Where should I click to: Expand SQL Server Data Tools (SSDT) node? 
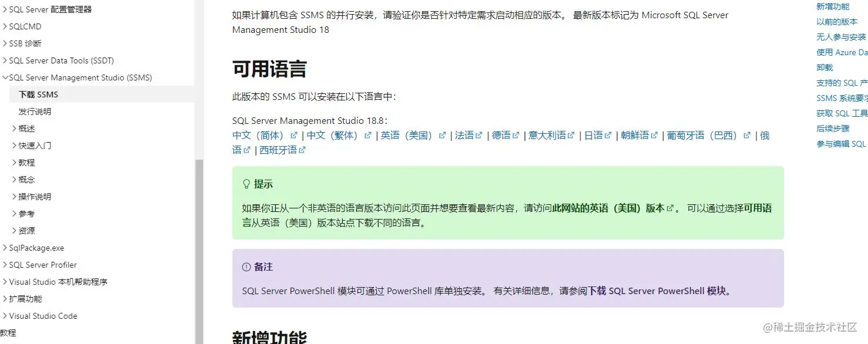[x=5, y=60]
